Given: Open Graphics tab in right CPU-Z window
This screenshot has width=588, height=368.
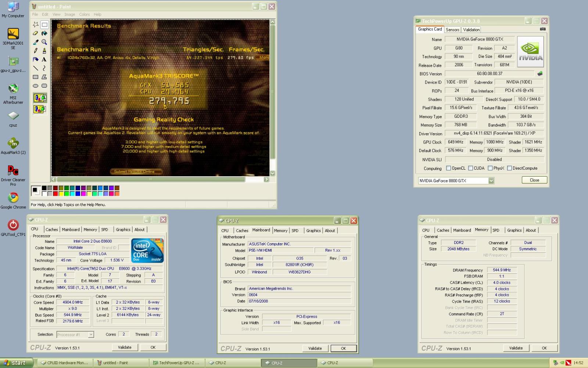Looking at the screenshot, I should pos(514,230).
